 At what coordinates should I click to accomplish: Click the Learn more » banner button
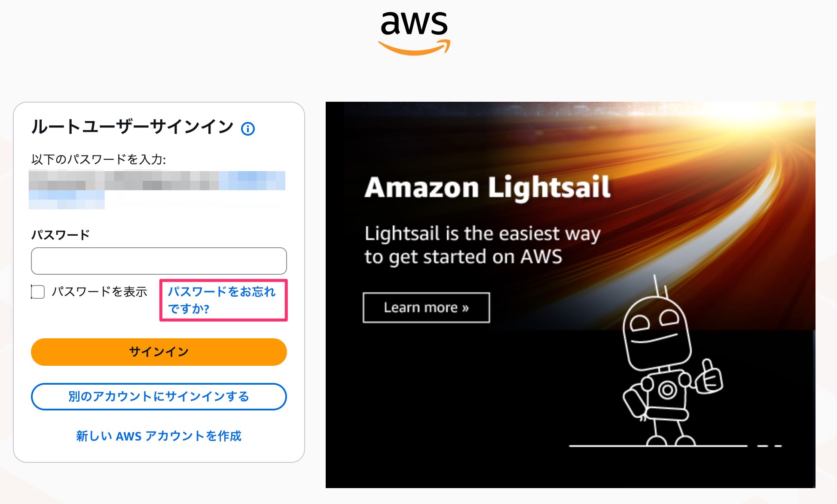[426, 307]
